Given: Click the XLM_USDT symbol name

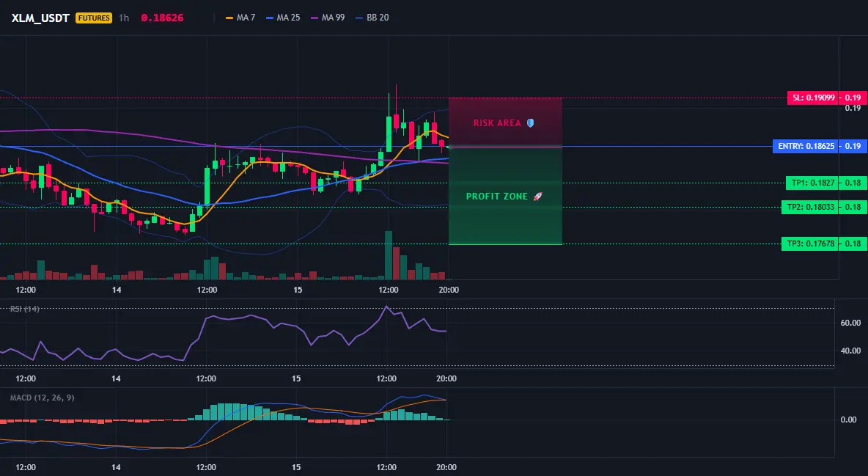Looking at the screenshot, I should [x=40, y=18].
